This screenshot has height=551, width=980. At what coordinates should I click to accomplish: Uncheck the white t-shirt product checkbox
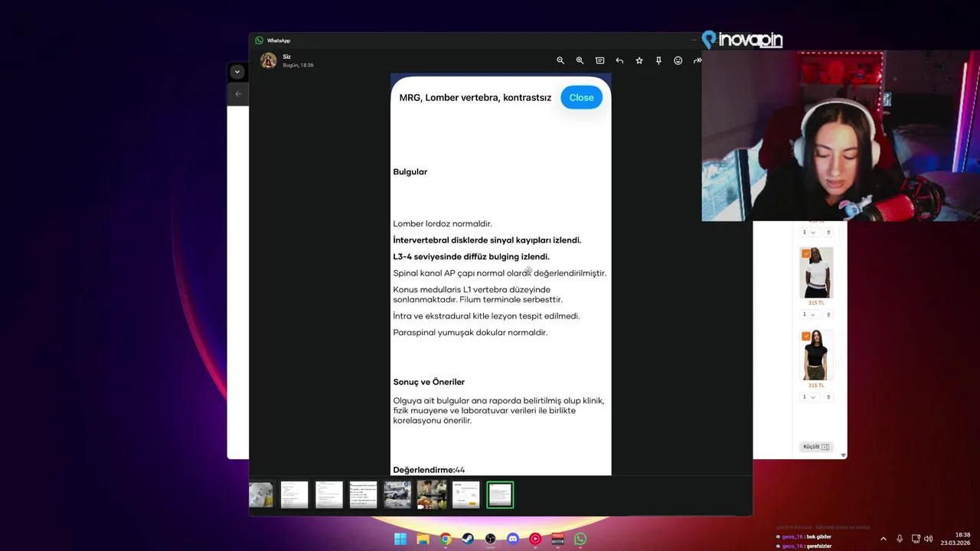[805, 253]
